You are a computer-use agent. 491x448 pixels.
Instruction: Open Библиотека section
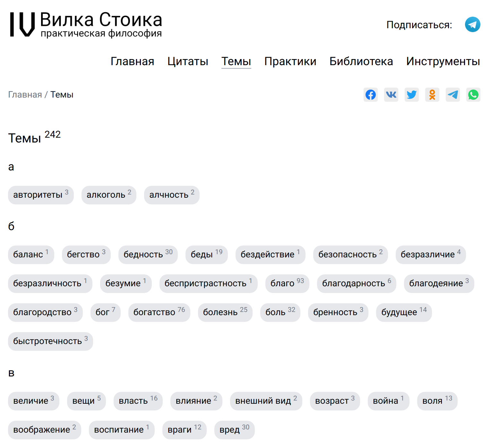[x=361, y=61]
